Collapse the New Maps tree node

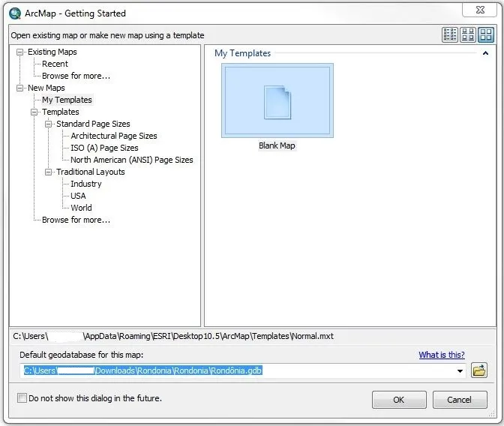point(20,88)
